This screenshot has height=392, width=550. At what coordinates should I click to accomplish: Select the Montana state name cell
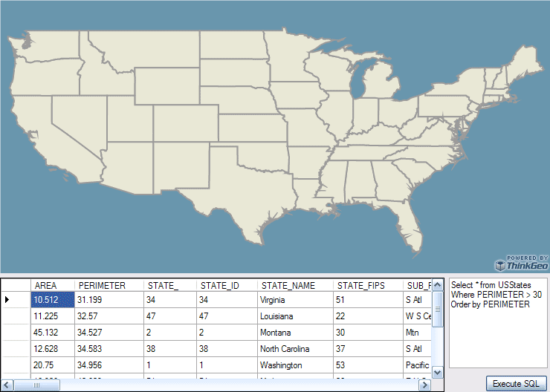pos(295,333)
